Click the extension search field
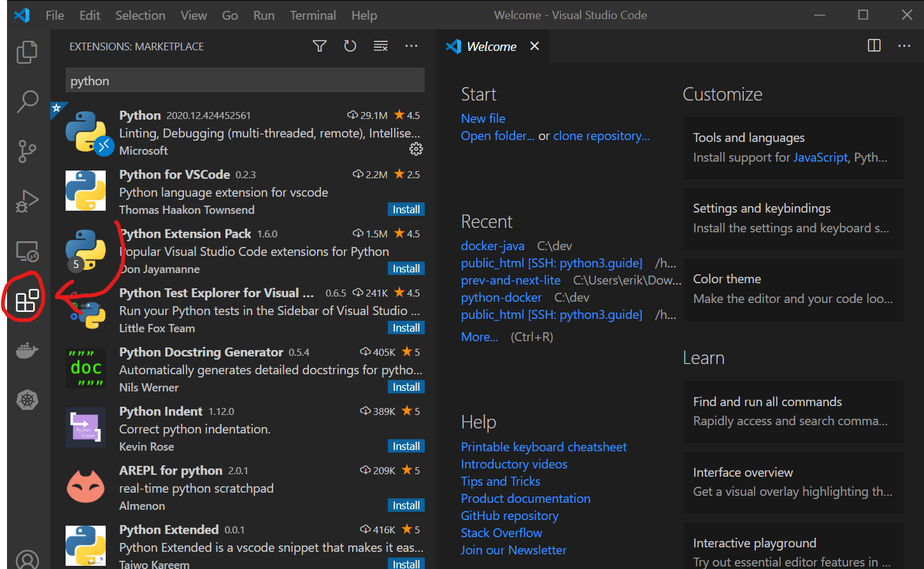Viewport: 924px width, 569px height. coord(244,80)
